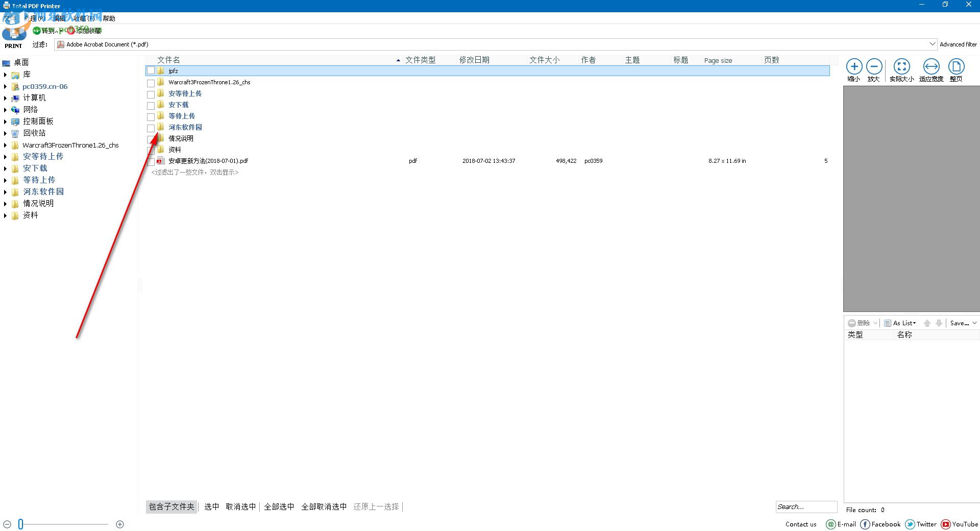
Task: Check the checkbox next to jpfz folder
Action: 151,70
